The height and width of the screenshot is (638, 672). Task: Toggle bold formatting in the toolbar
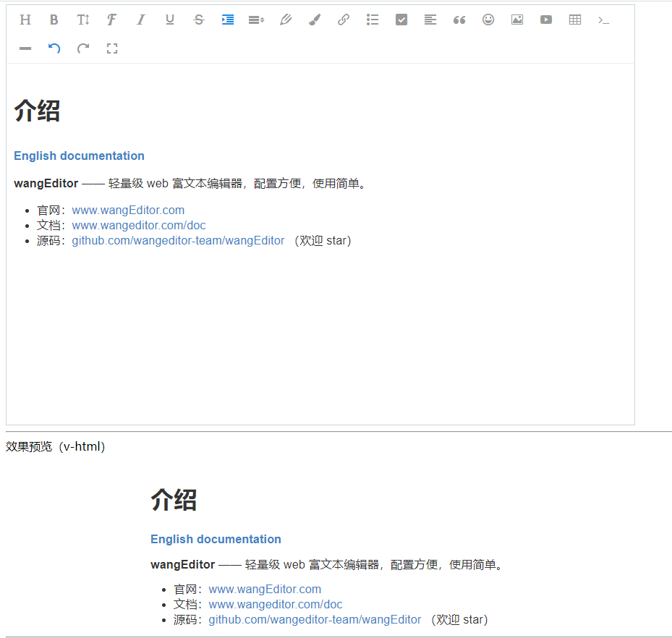point(54,20)
